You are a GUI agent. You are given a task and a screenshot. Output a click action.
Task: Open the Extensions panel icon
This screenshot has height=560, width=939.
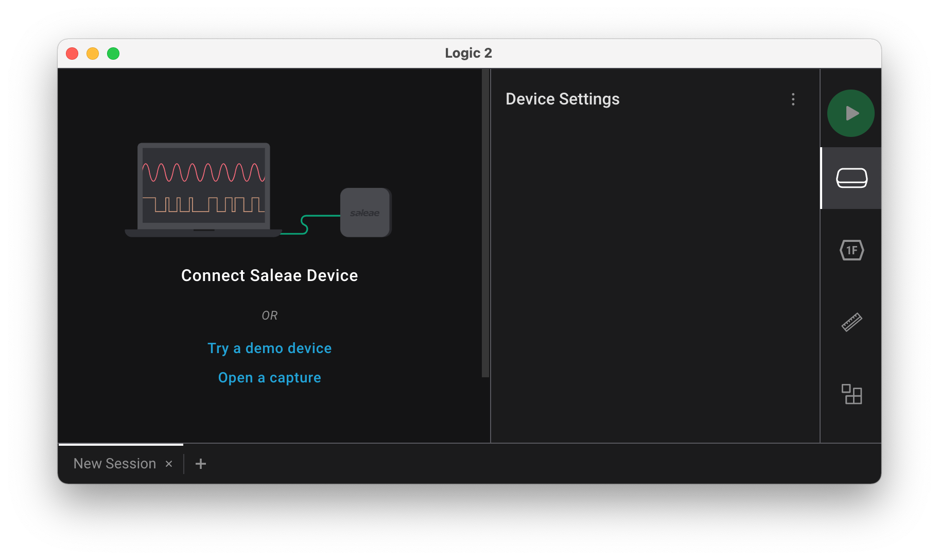(x=851, y=394)
